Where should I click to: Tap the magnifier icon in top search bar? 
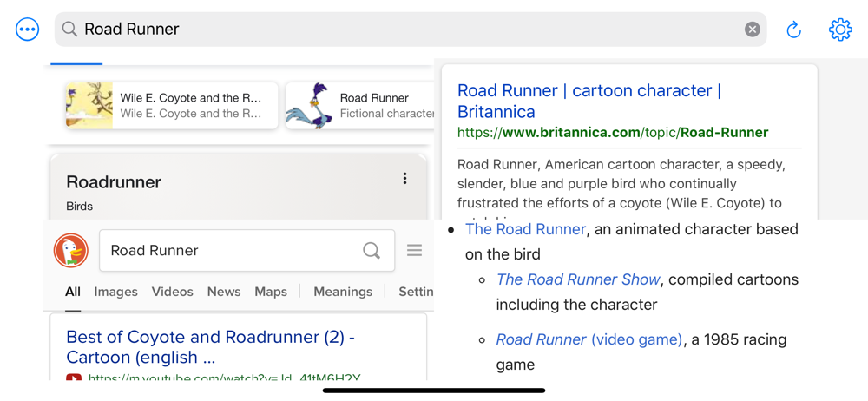pos(69,29)
